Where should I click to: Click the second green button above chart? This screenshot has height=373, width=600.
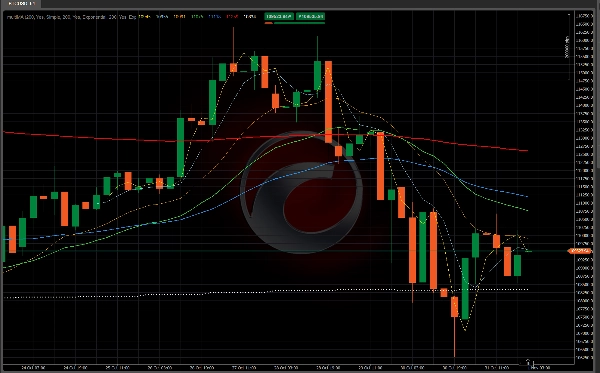click(x=310, y=16)
